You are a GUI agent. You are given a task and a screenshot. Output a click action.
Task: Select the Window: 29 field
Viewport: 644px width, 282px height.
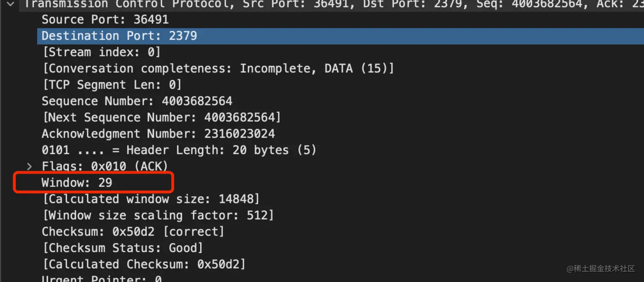(x=77, y=183)
